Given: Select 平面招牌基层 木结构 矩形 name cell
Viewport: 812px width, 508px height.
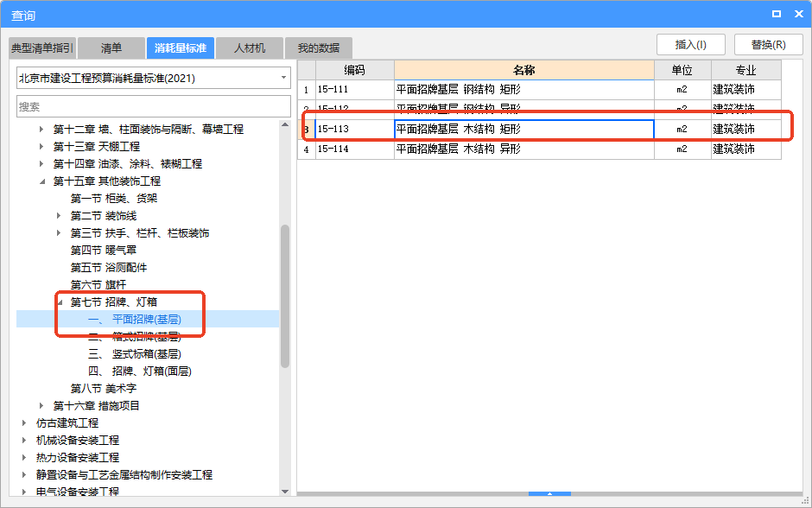Looking at the screenshot, I should coord(524,129).
